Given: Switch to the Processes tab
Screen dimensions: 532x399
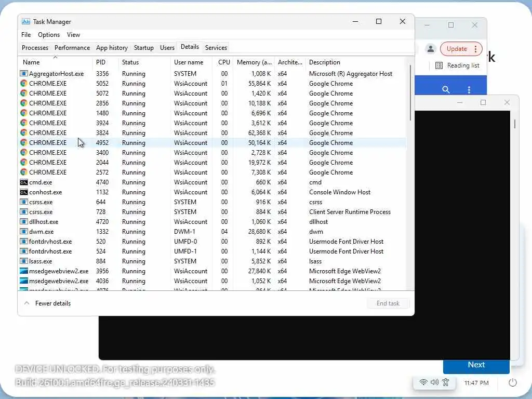Looking at the screenshot, I should click(35, 47).
